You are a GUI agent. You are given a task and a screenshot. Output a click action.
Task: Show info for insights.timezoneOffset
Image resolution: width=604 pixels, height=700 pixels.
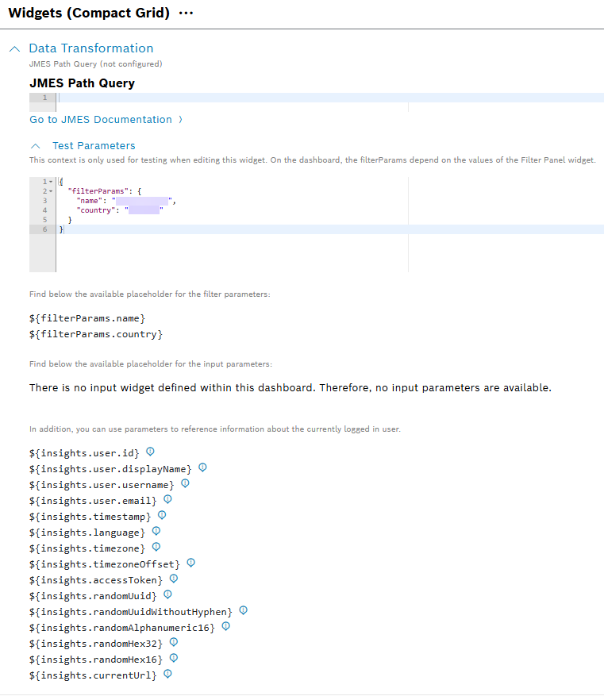tap(190, 563)
